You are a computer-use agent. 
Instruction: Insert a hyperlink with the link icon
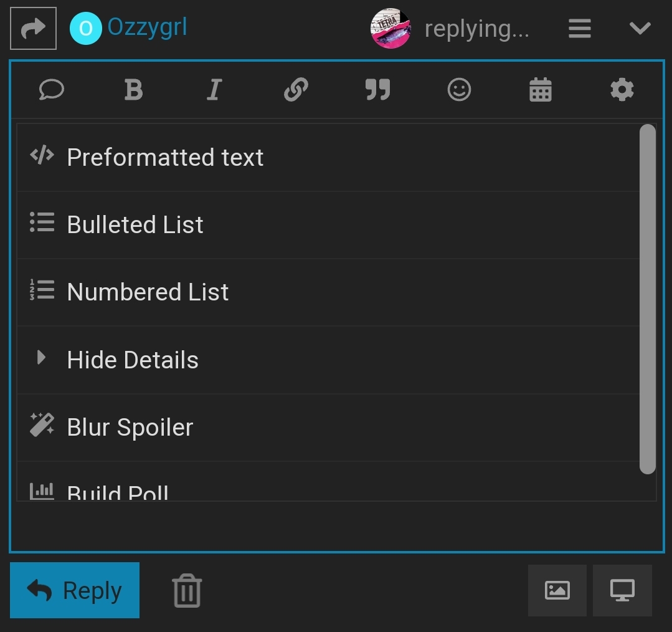[296, 90]
